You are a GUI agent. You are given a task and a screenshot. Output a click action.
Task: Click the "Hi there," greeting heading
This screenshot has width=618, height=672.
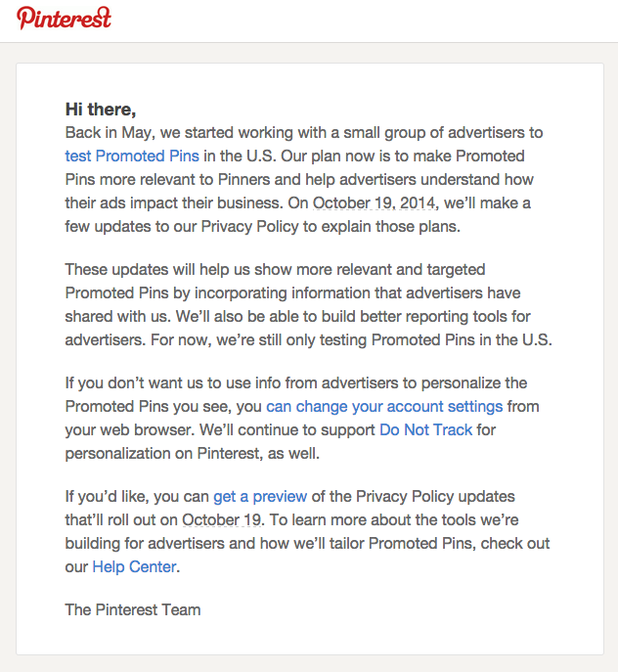tap(101, 109)
